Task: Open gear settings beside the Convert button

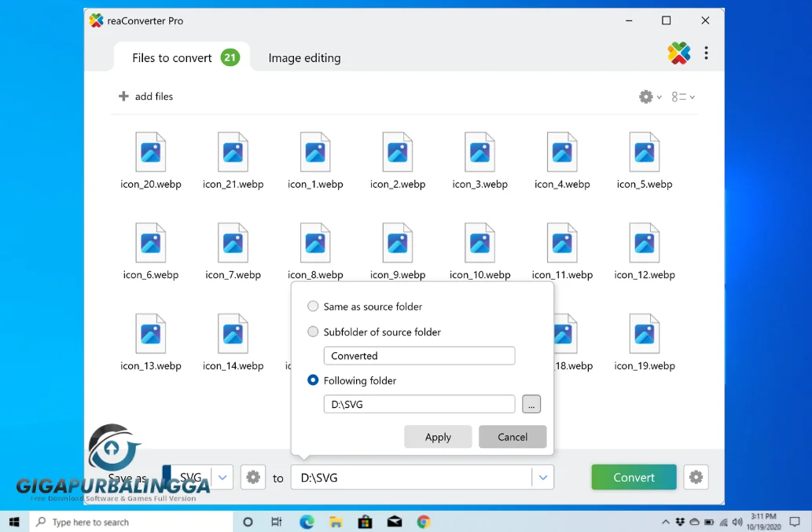Action: (x=696, y=477)
